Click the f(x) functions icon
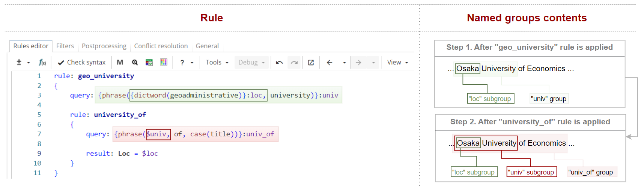Viewport: 644px width, 188px height. coord(42,62)
